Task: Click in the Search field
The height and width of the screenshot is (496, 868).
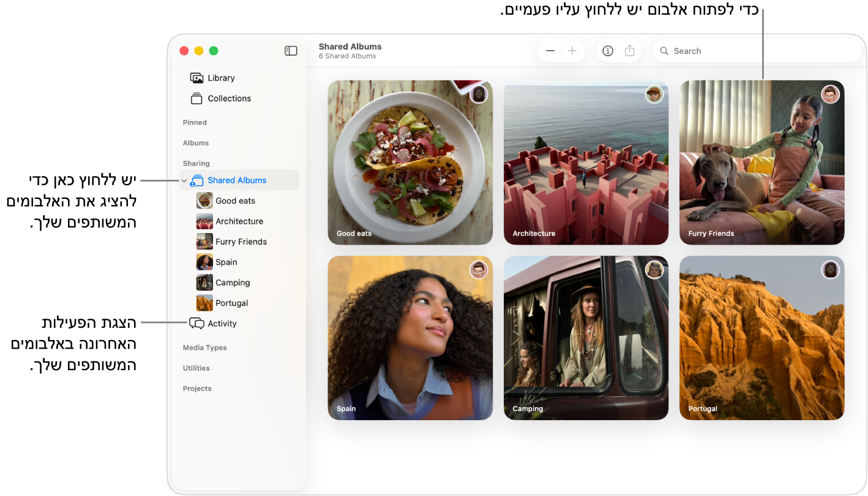Action: (759, 51)
